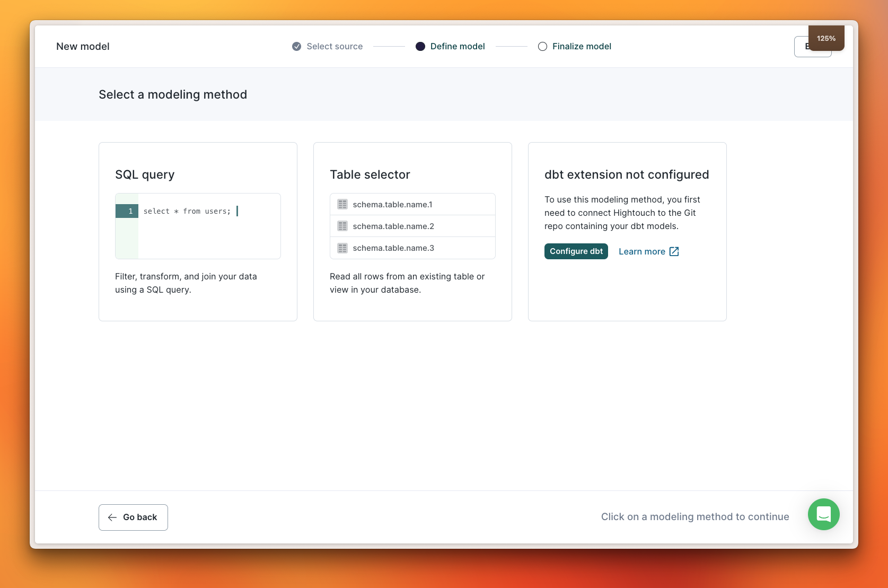Image resolution: width=888 pixels, height=588 pixels.
Task: Click the select * from users code preview
Action: pos(187,212)
